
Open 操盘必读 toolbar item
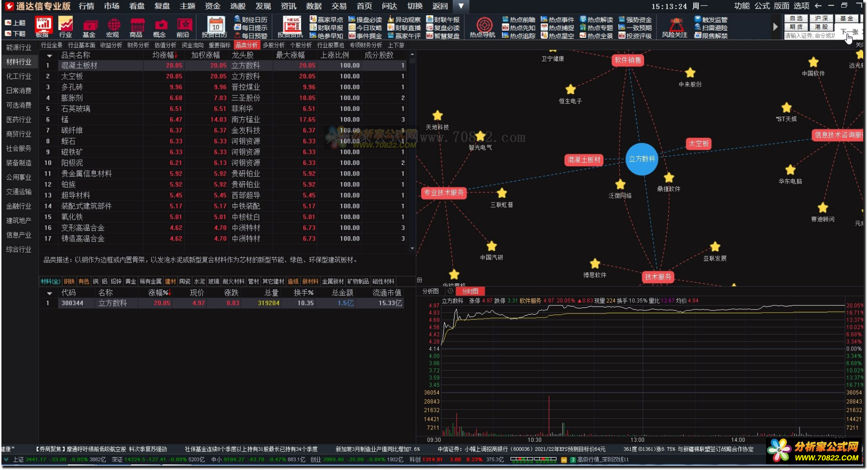(365, 20)
